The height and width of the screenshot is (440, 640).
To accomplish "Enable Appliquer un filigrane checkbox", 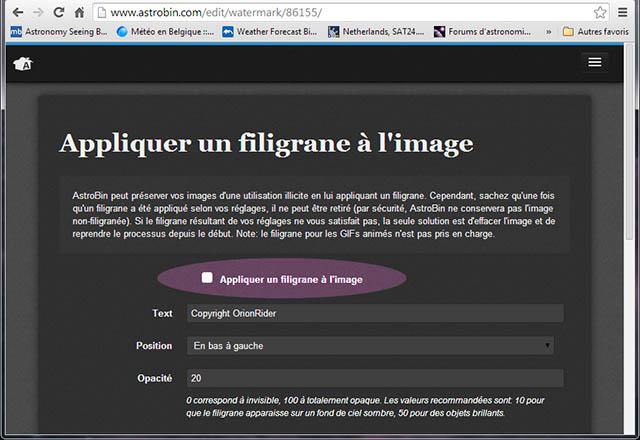I will click(x=207, y=278).
